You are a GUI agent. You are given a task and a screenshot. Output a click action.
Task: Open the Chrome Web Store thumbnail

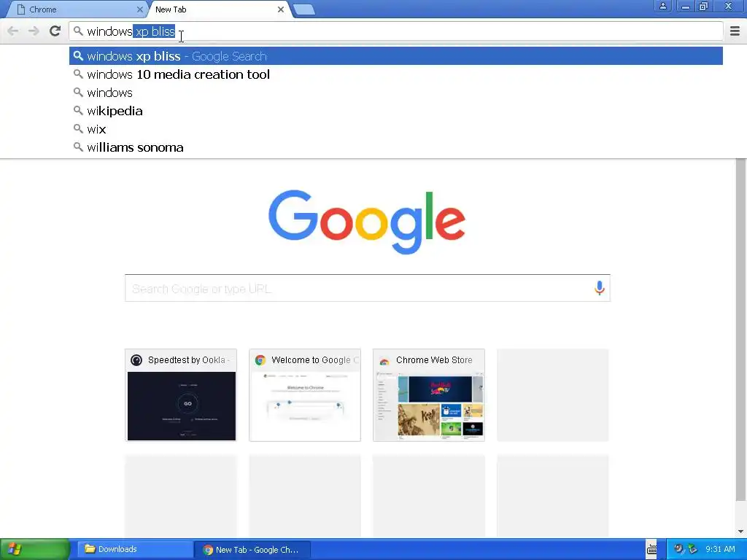tap(429, 395)
